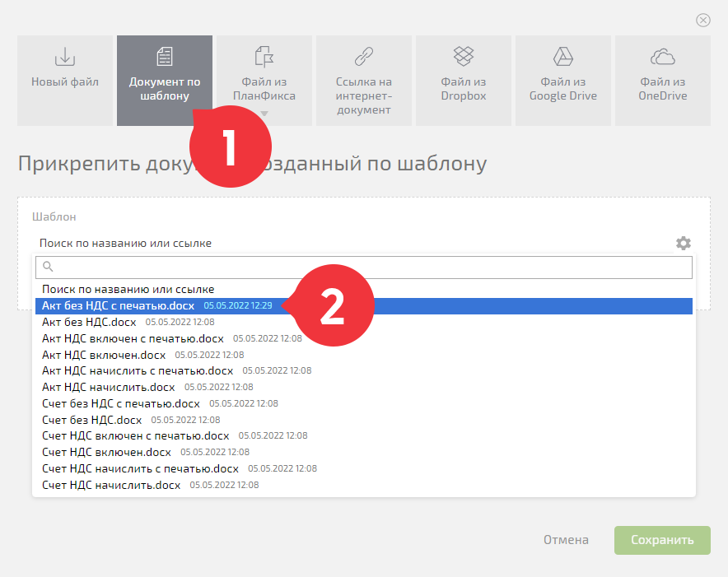This screenshot has height=577, width=728.
Task: Choose the Файл из Google Drive icon
Action: coord(562,57)
